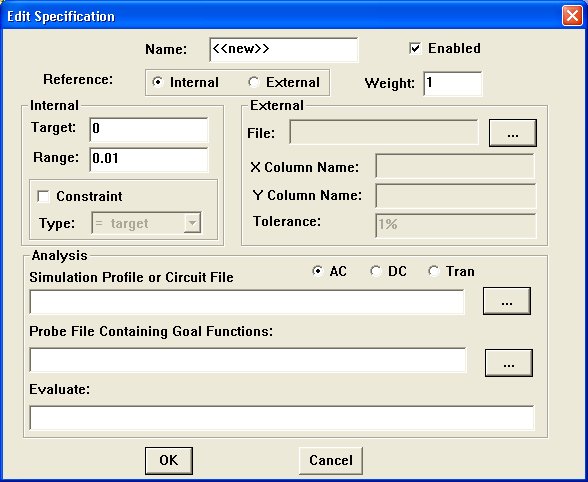The width and height of the screenshot is (588, 482).
Task: Click the Name text field
Action: [284, 50]
